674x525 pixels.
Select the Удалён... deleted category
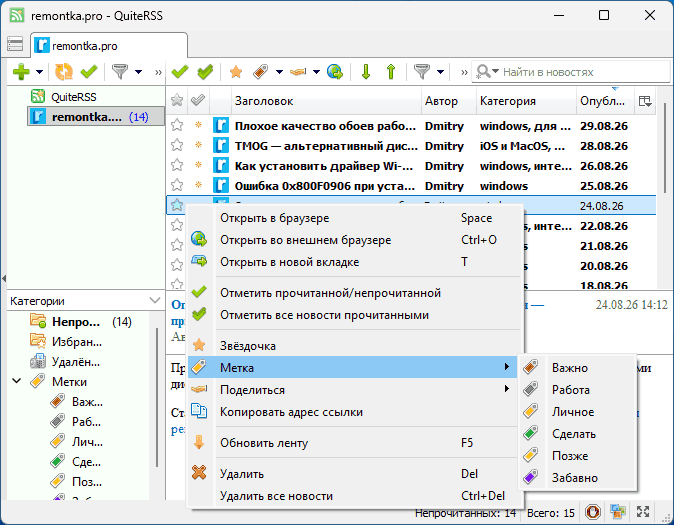(x=65, y=362)
